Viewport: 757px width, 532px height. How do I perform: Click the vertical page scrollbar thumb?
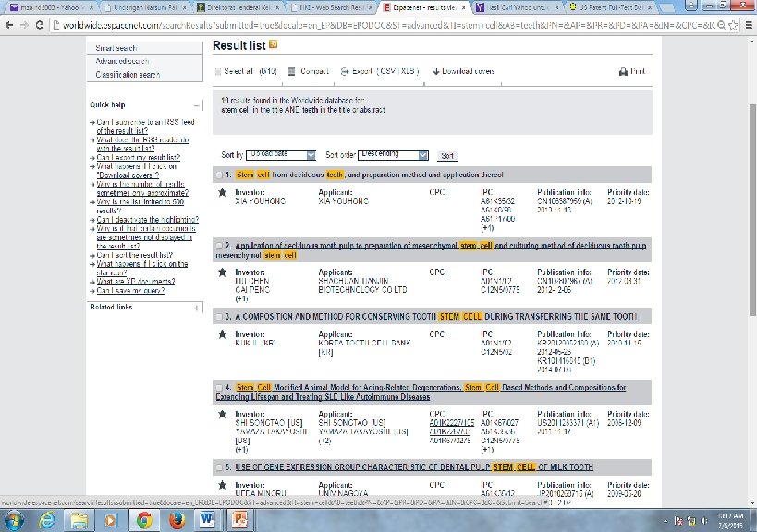[x=752, y=210]
